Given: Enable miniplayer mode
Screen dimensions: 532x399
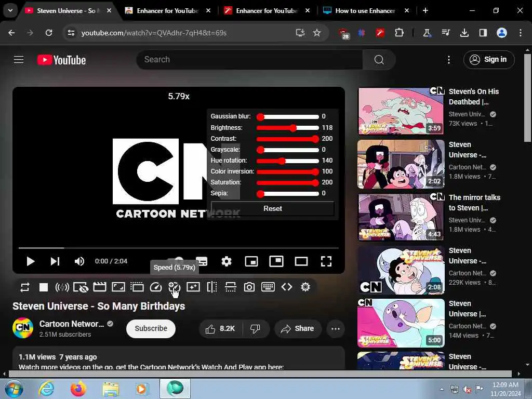Looking at the screenshot, I should 251,261.
